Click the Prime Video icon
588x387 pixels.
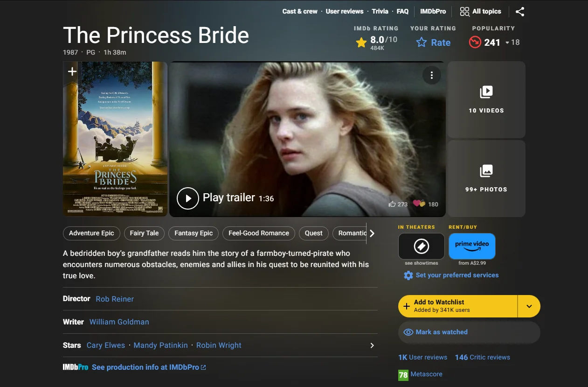(472, 246)
